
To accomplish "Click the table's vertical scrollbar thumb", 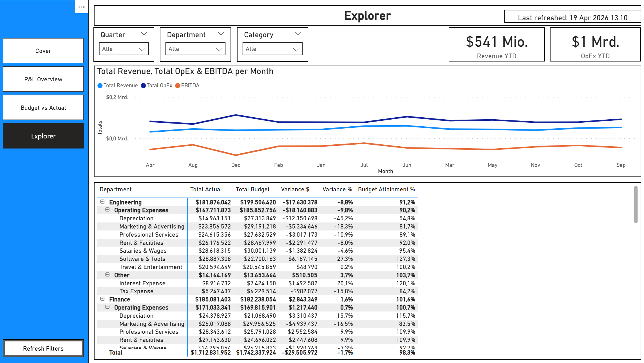I will [636, 204].
